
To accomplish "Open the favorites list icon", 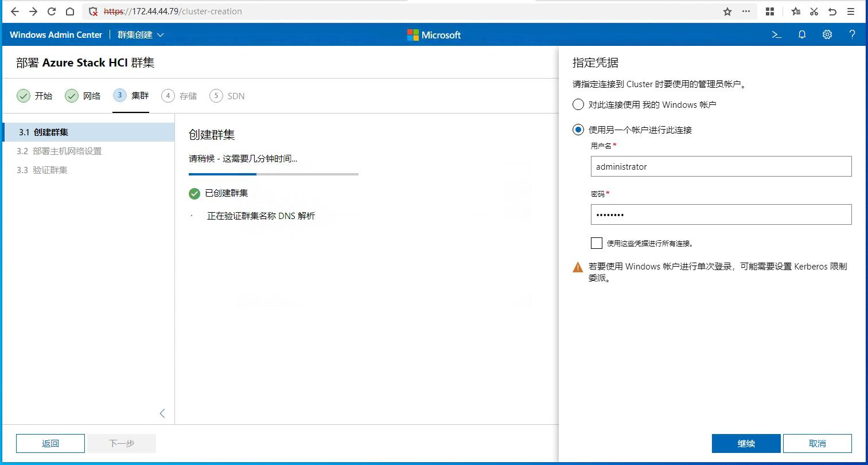I will pyautogui.click(x=796, y=11).
